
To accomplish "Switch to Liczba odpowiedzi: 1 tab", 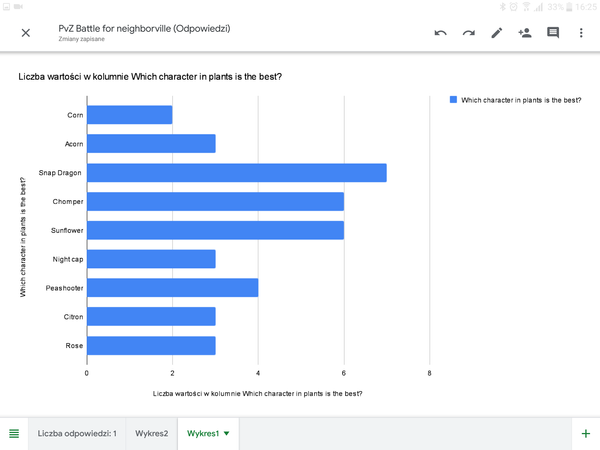I will 77,433.
